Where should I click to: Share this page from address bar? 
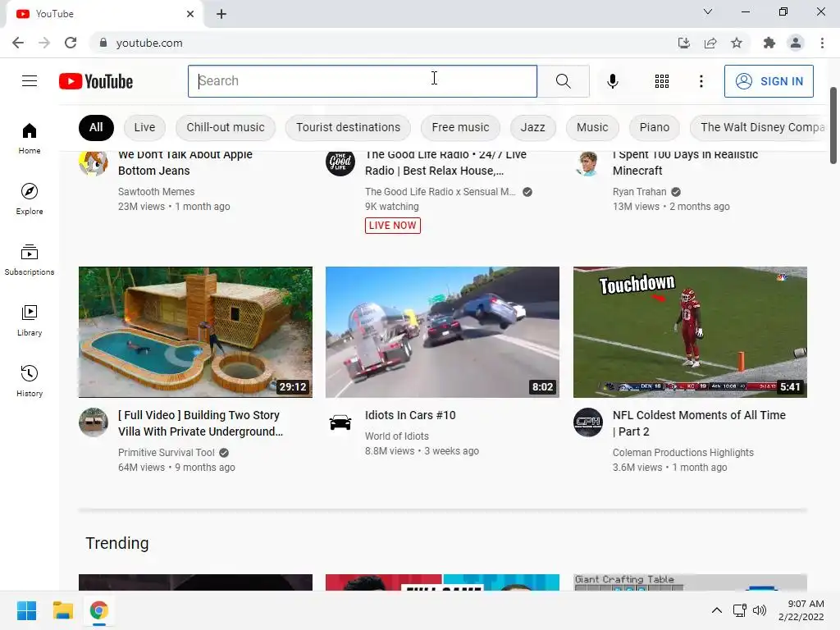point(710,43)
